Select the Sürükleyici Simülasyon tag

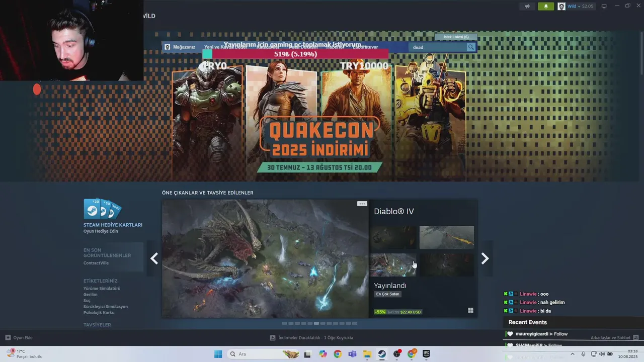(x=106, y=307)
